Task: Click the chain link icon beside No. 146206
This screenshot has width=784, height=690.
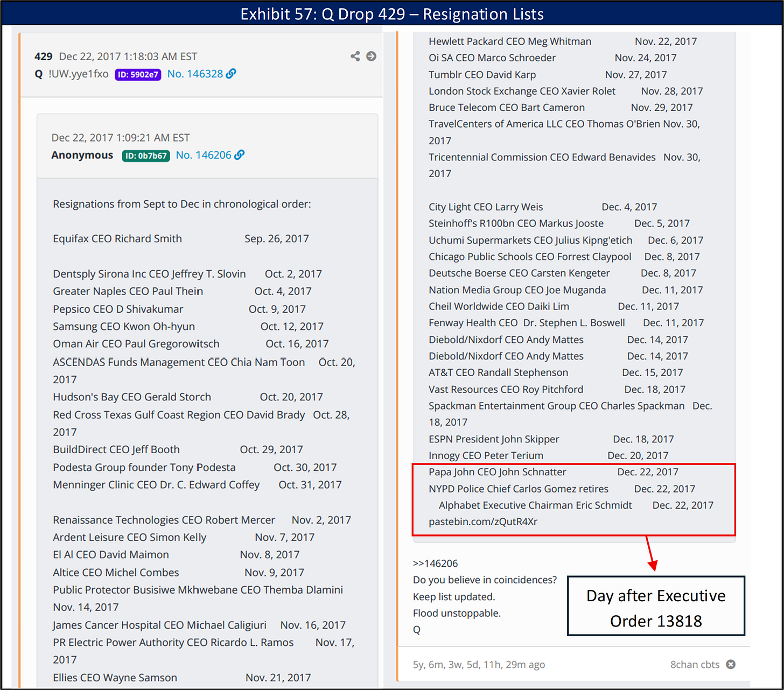Action: pyautogui.click(x=240, y=155)
